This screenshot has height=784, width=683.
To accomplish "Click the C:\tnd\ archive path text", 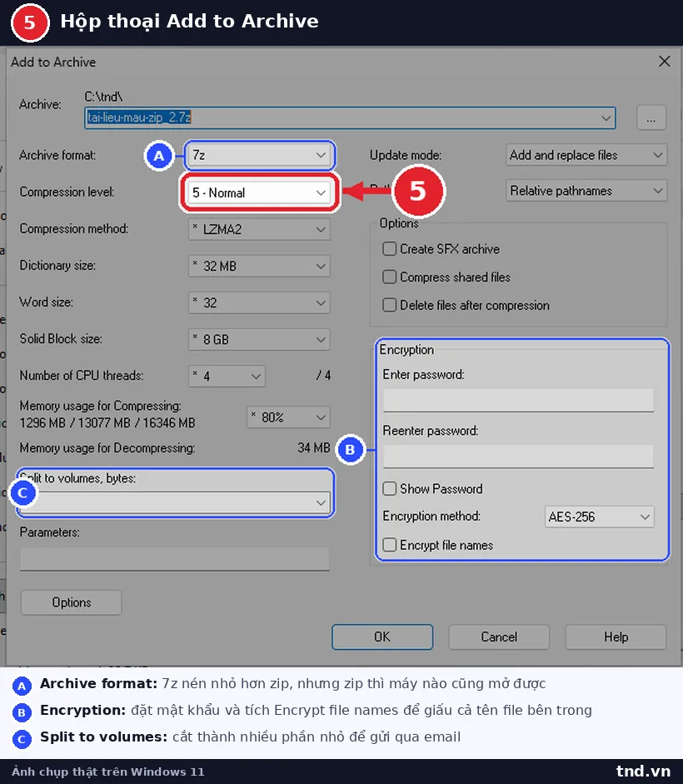I will [x=103, y=96].
